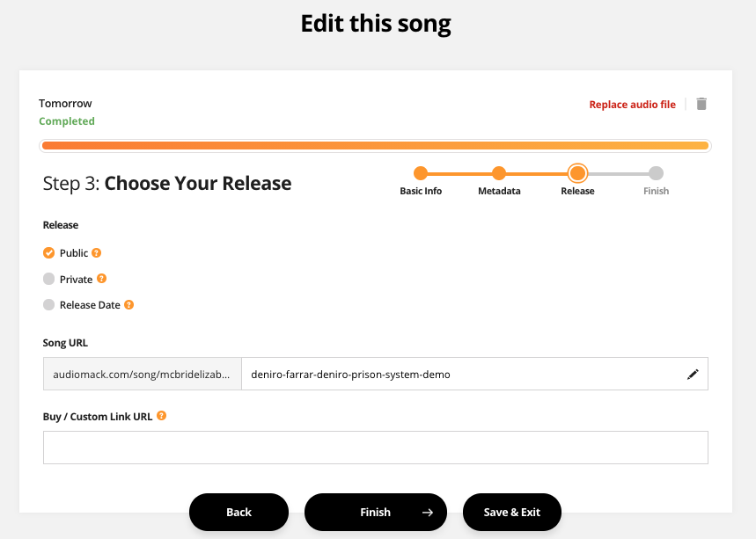Click the Song URL slug text field
Viewport: 756px width, 539px height.
coord(462,375)
